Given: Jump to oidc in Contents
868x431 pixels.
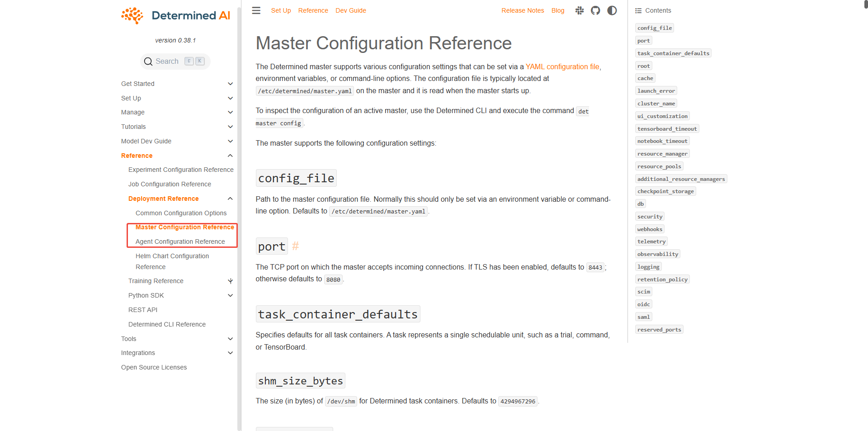Looking at the screenshot, I should [644, 304].
